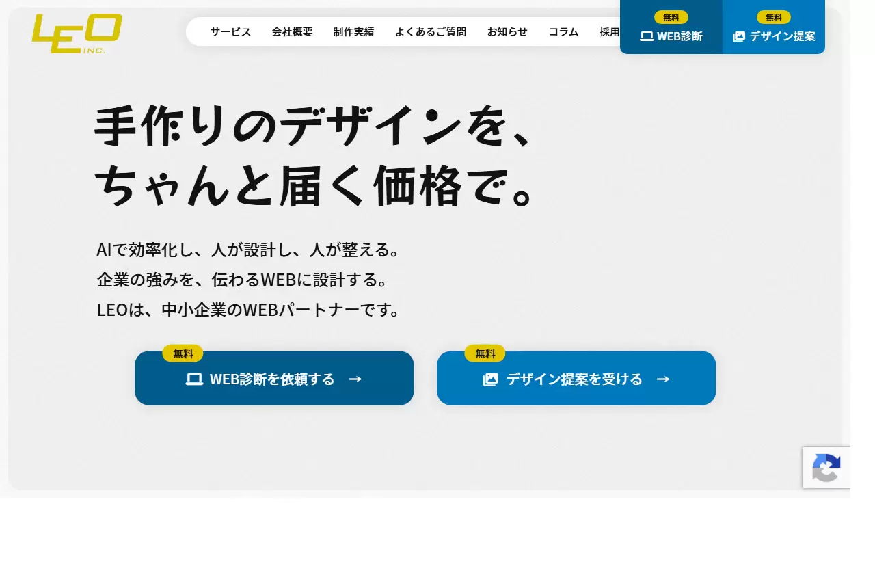Click image icon in header デザイン提案 button

pos(739,36)
